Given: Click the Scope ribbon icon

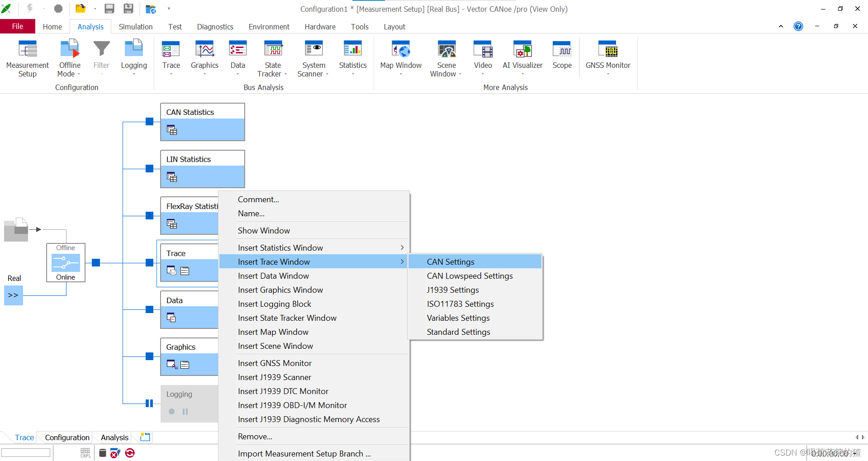Looking at the screenshot, I should [x=562, y=50].
